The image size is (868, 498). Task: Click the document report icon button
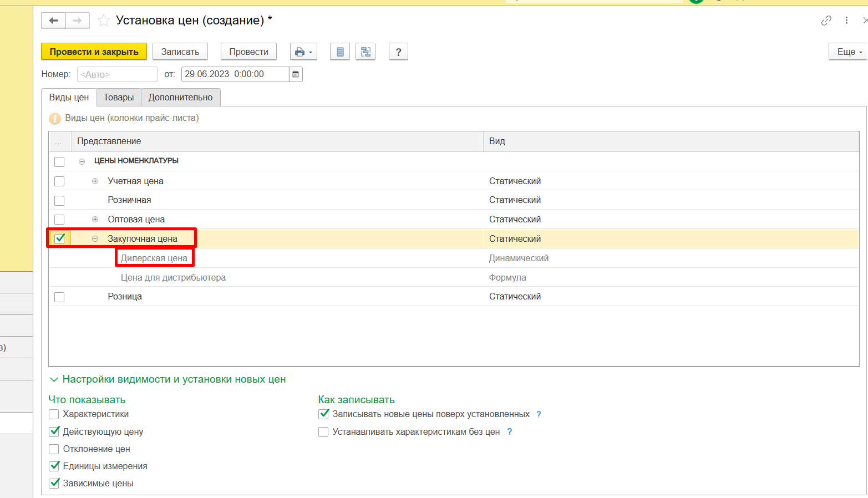point(340,52)
